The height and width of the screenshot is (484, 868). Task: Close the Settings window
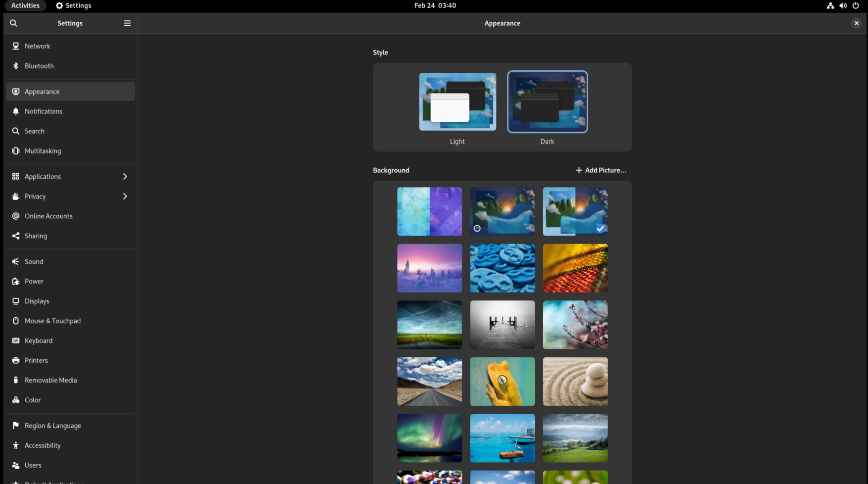(x=856, y=23)
